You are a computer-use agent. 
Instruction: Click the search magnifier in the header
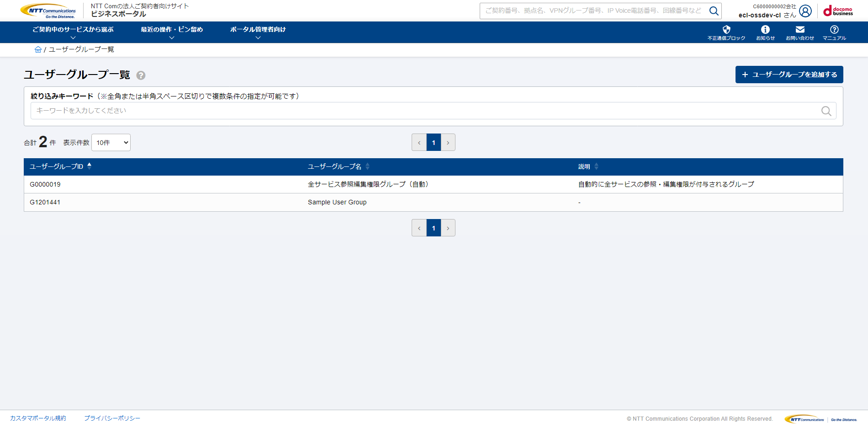click(x=714, y=11)
